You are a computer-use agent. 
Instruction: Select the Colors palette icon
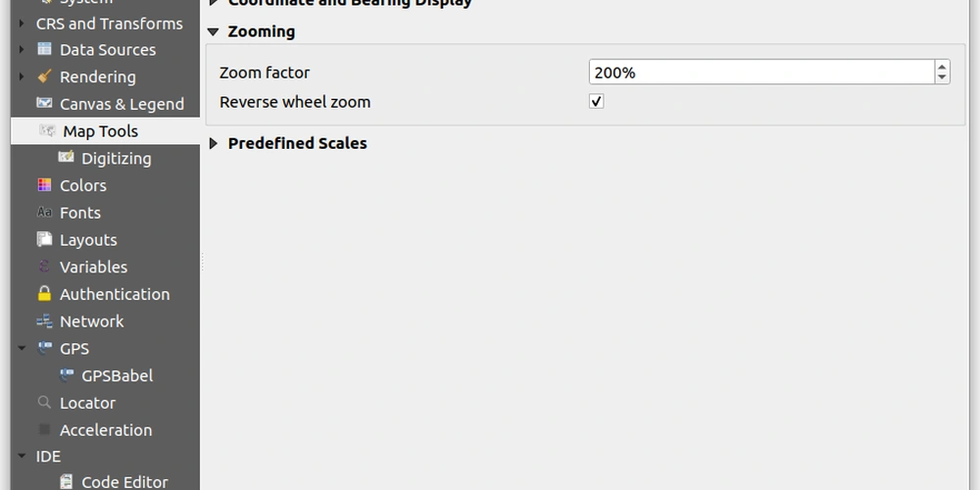click(x=44, y=185)
